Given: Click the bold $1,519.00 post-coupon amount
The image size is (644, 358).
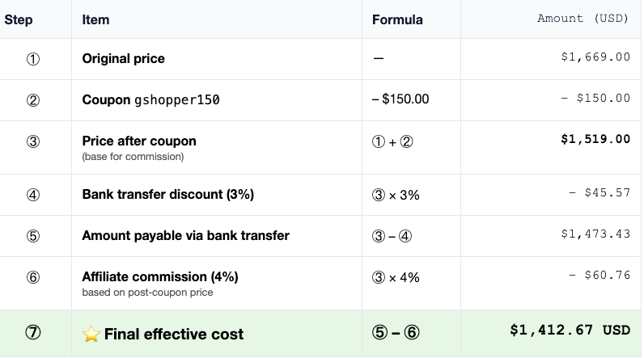Looking at the screenshot, I should [x=595, y=140].
